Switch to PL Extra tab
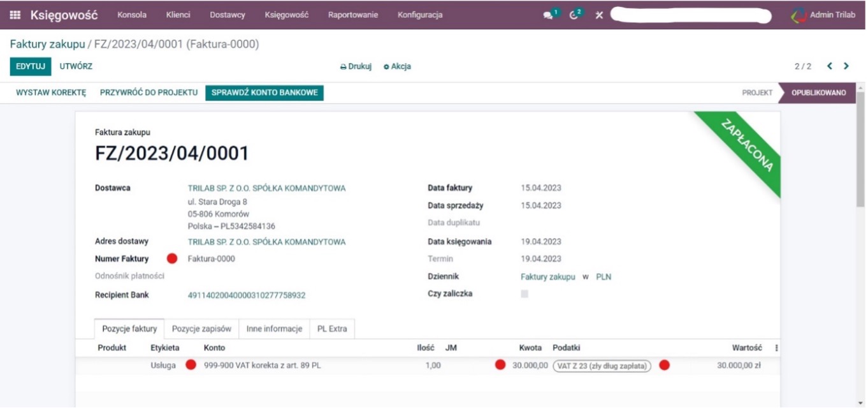868x409 pixels. point(332,329)
